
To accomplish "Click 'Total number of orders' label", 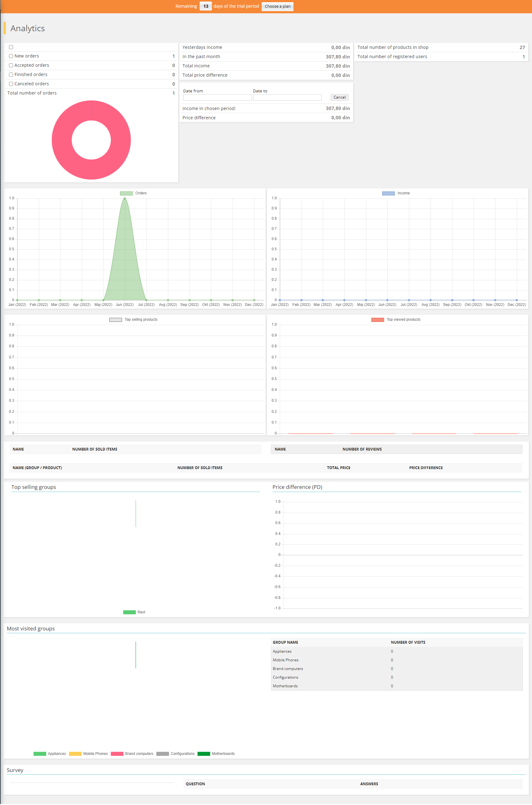I will point(32,93).
